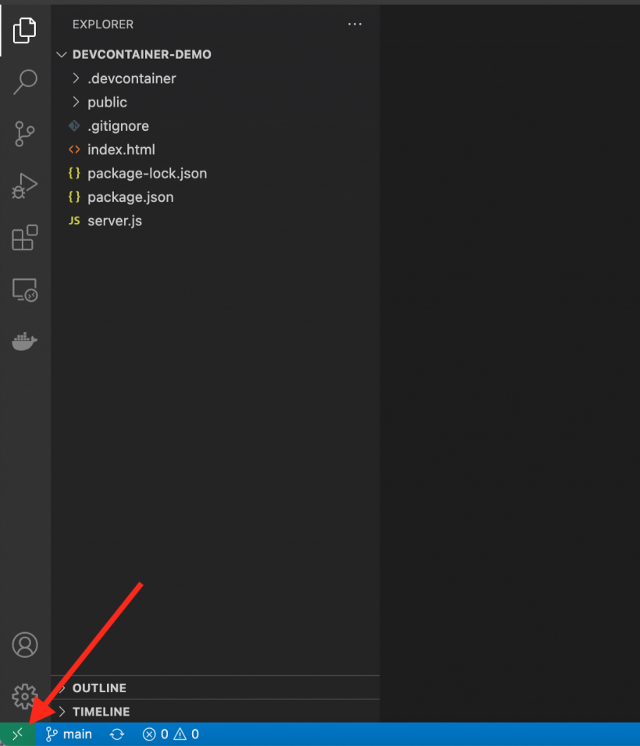Click the Synchronize Changes icon

[117, 734]
